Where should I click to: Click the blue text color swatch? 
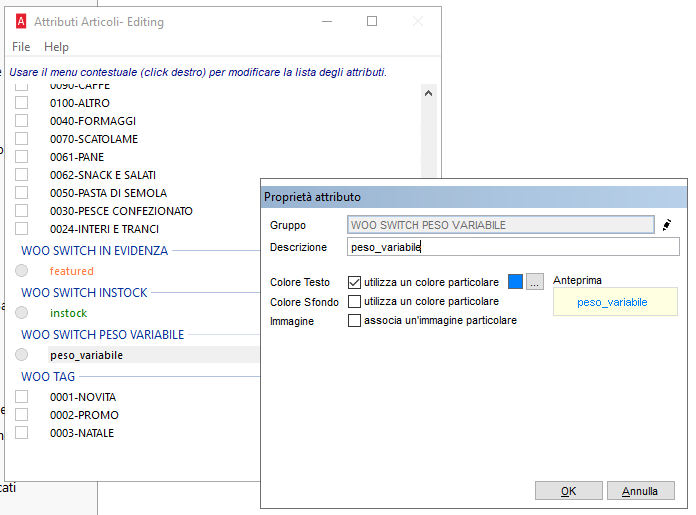515,282
